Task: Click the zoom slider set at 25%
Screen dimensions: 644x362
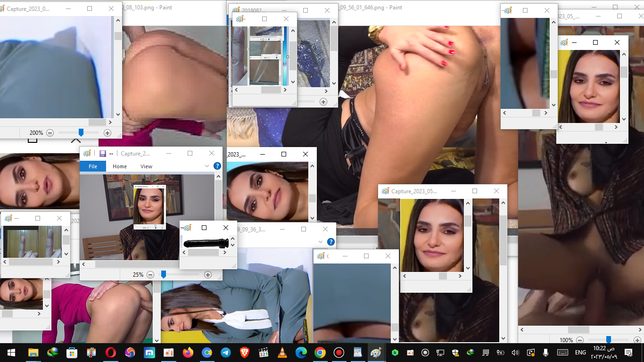Action: click(165, 274)
